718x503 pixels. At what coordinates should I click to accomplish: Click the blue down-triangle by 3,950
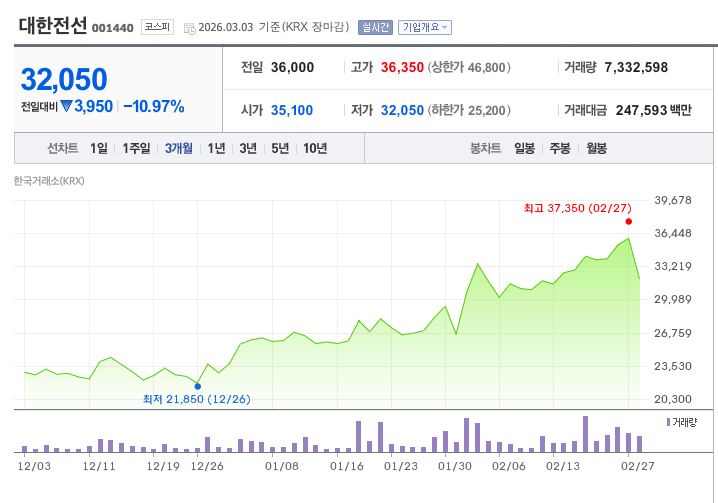[66, 106]
